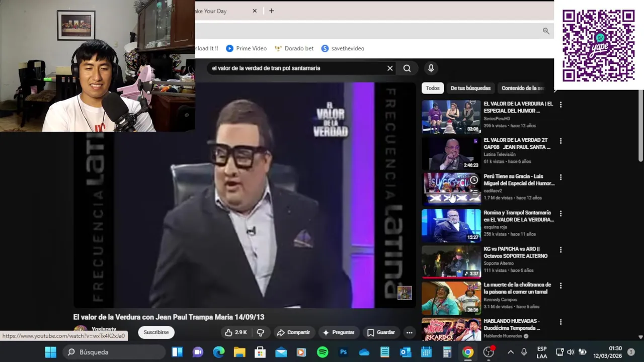Start voice search with microphone icon
The width and height of the screenshot is (644, 362).
[x=431, y=68]
